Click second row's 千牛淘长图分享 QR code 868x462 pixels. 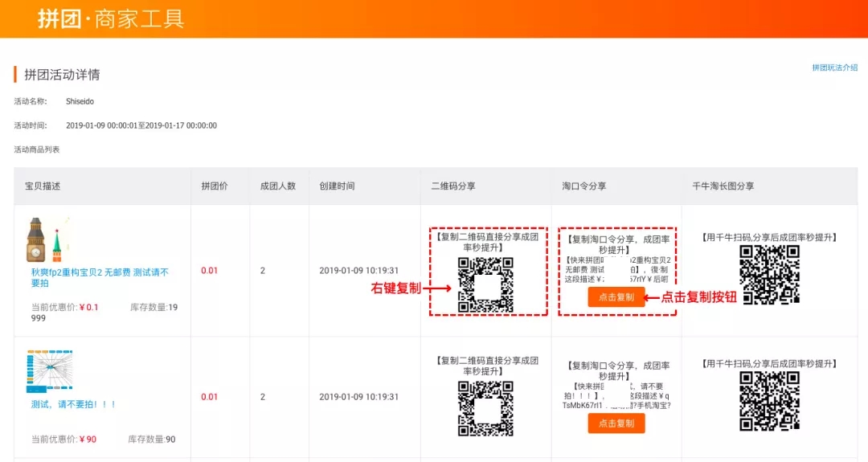pyautogui.click(x=769, y=401)
